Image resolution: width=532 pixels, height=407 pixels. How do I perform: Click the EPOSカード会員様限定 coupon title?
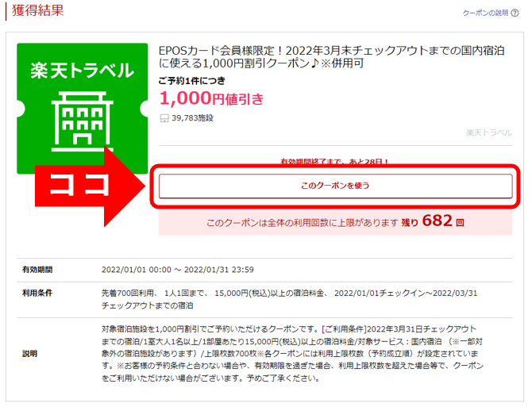331,56
